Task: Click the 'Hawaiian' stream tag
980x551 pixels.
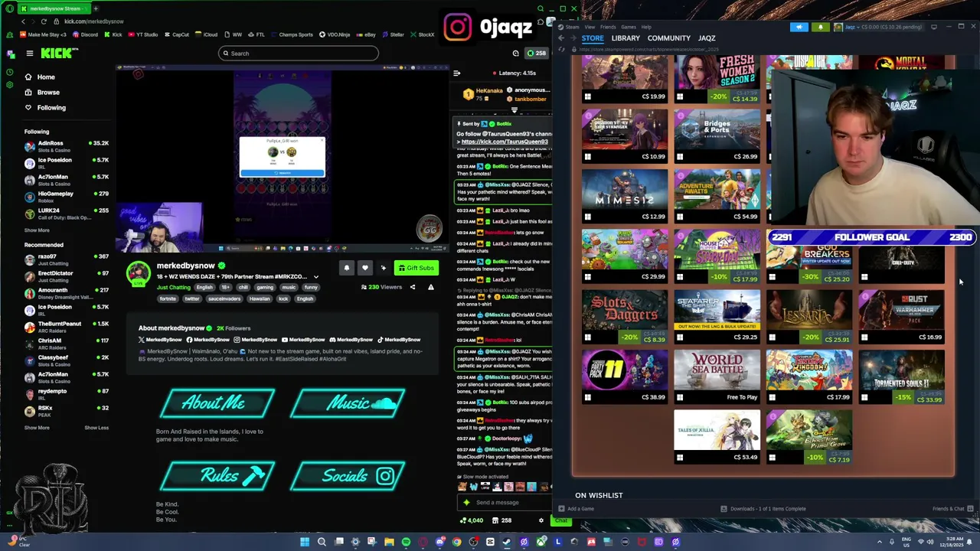Action: (x=260, y=298)
